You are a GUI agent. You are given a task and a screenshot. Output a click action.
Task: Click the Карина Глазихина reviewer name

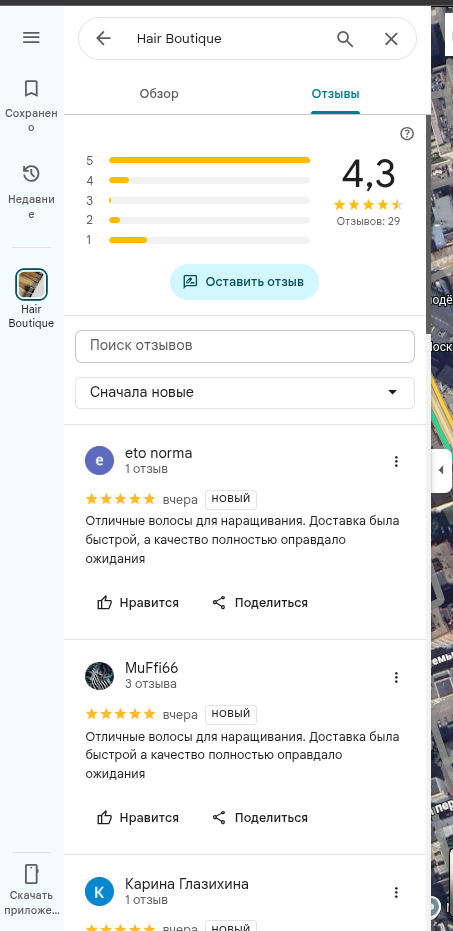click(x=186, y=884)
